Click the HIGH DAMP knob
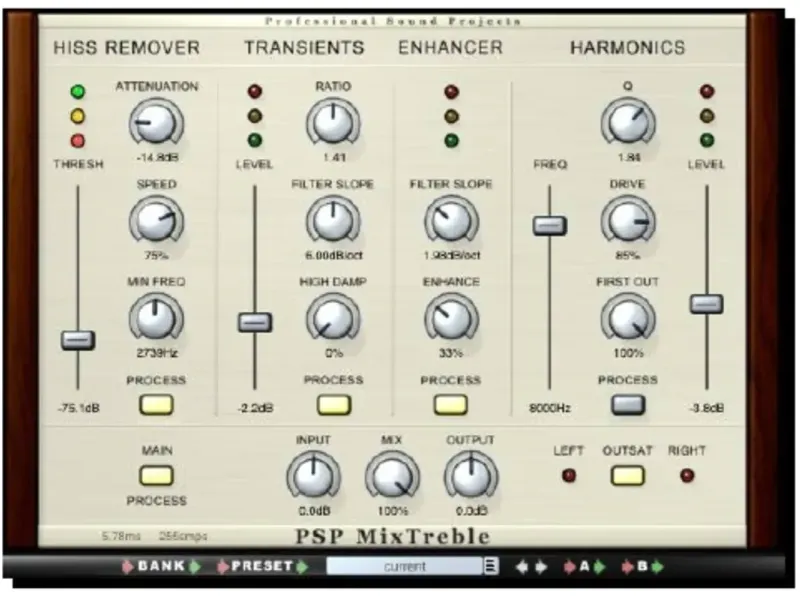The height and width of the screenshot is (600, 800). coord(333,319)
